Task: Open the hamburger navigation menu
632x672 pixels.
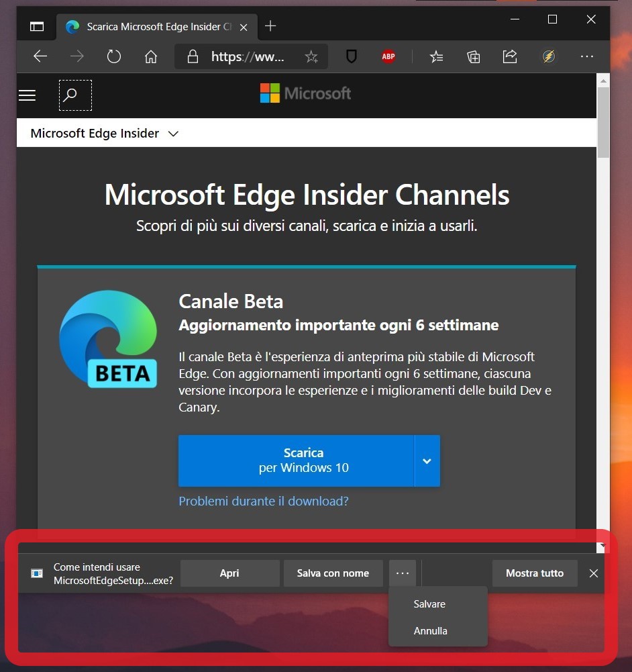Action: pos(27,95)
